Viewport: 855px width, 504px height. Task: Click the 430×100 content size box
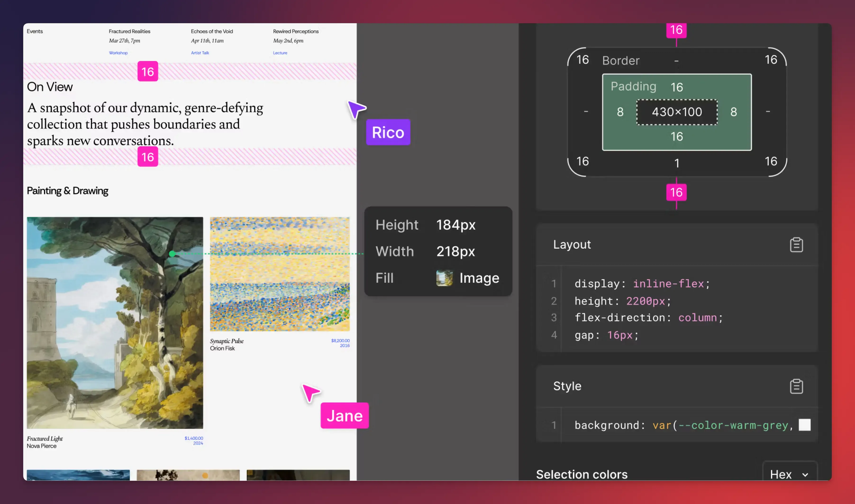click(x=677, y=112)
